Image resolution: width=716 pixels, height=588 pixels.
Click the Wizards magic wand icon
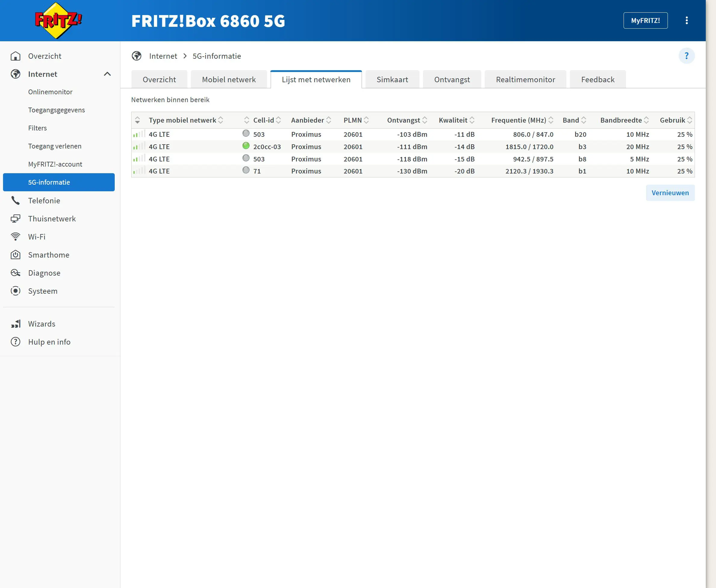[16, 324]
